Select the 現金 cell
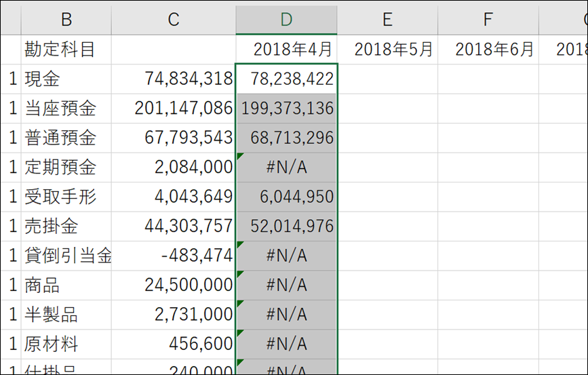Image resolution: width=588 pixels, height=375 pixels. 66,79
